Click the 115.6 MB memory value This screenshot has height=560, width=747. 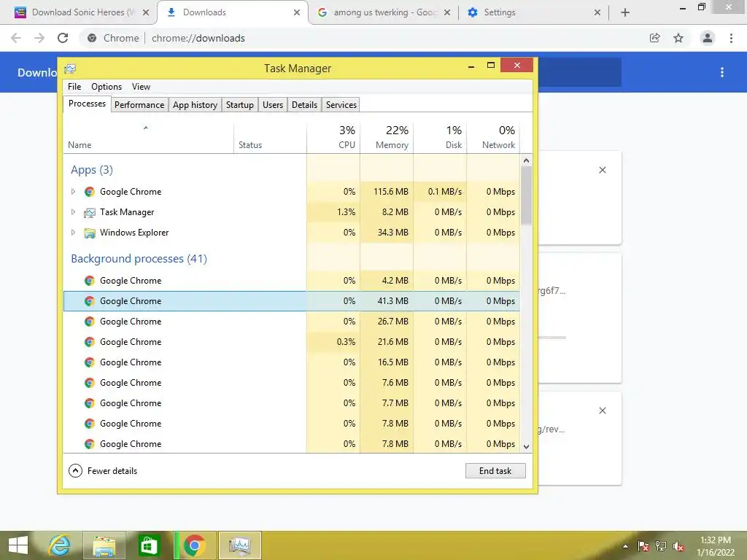click(391, 192)
